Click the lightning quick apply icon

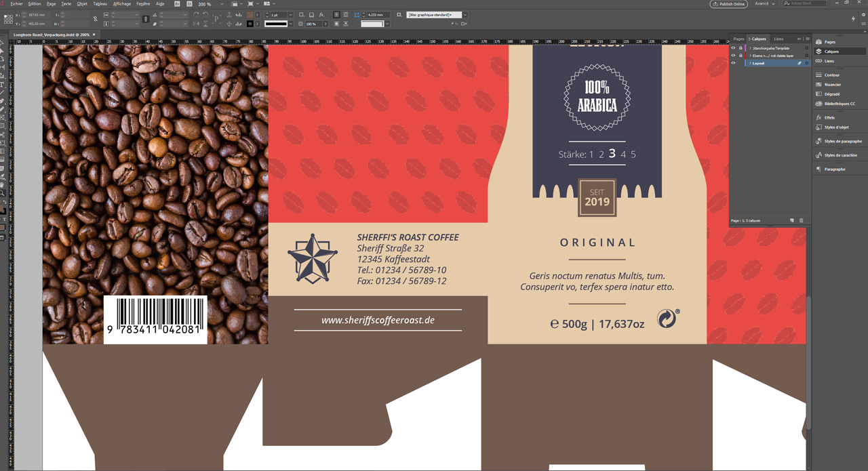click(x=853, y=19)
